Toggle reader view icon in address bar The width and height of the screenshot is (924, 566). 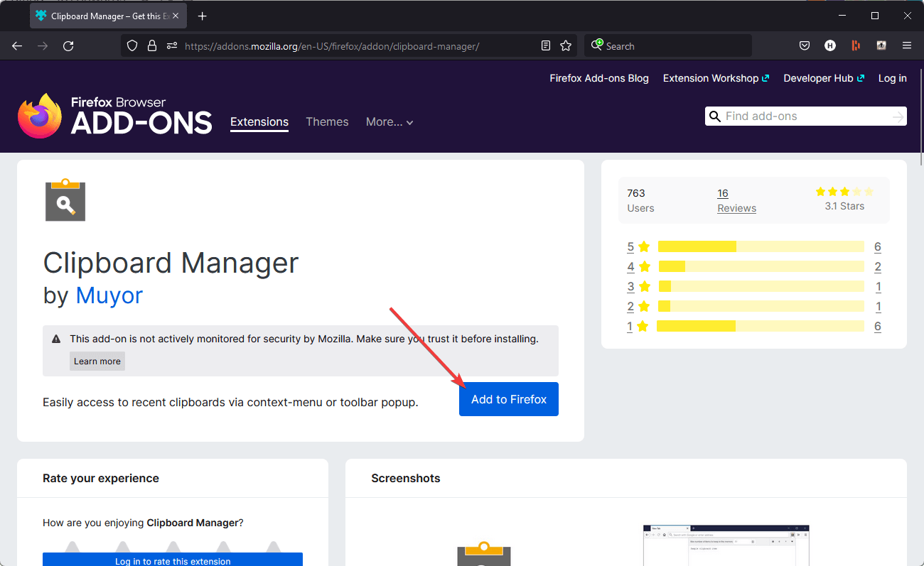pyautogui.click(x=546, y=45)
